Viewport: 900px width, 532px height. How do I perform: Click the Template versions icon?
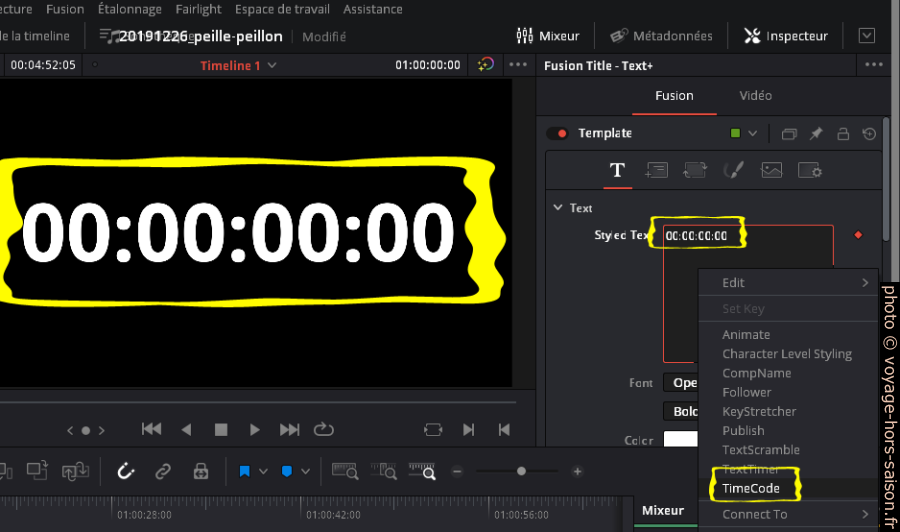(789, 134)
